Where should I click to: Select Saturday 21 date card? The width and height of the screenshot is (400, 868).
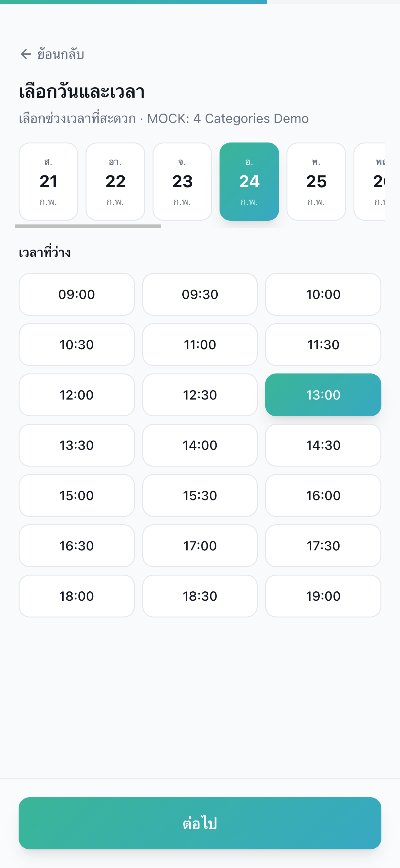(x=48, y=182)
